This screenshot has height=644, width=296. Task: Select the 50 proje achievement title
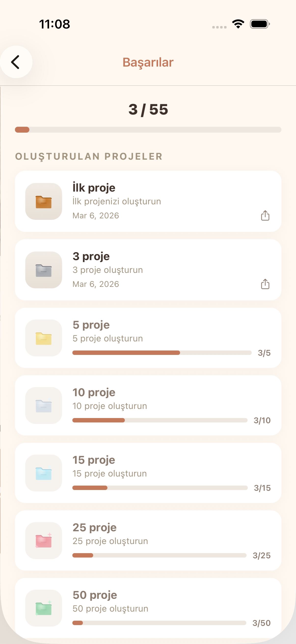(95, 595)
